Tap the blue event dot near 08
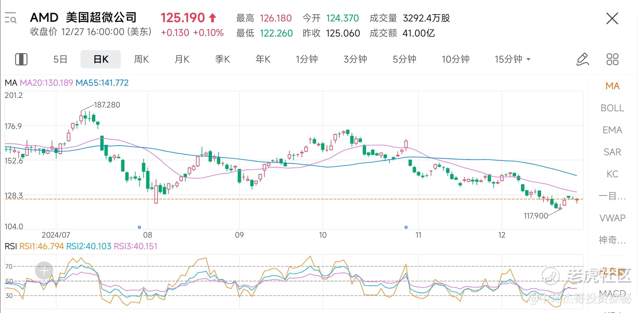Viewport: 644px width, 313px height. pyautogui.click(x=139, y=227)
